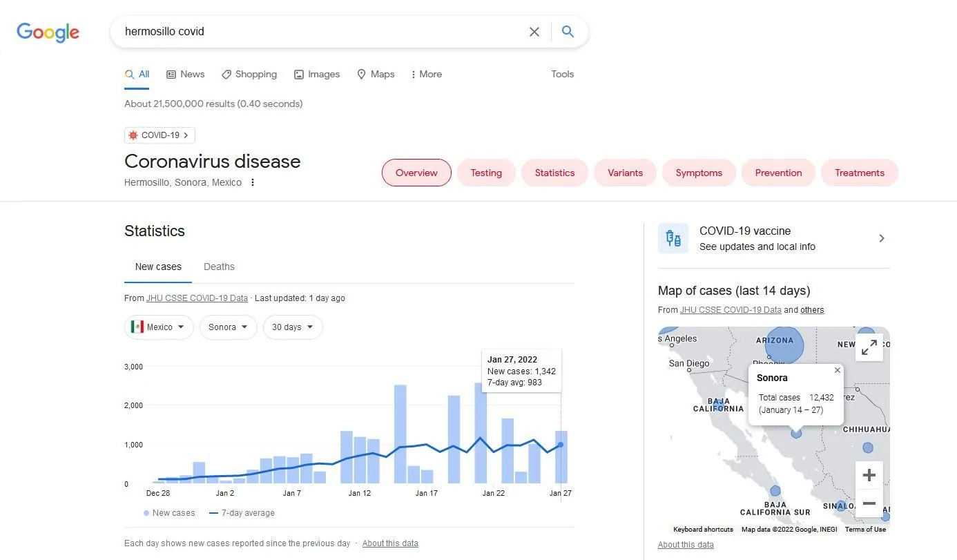Open the 'others' source link above map
The height and width of the screenshot is (560, 957).
point(812,310)
